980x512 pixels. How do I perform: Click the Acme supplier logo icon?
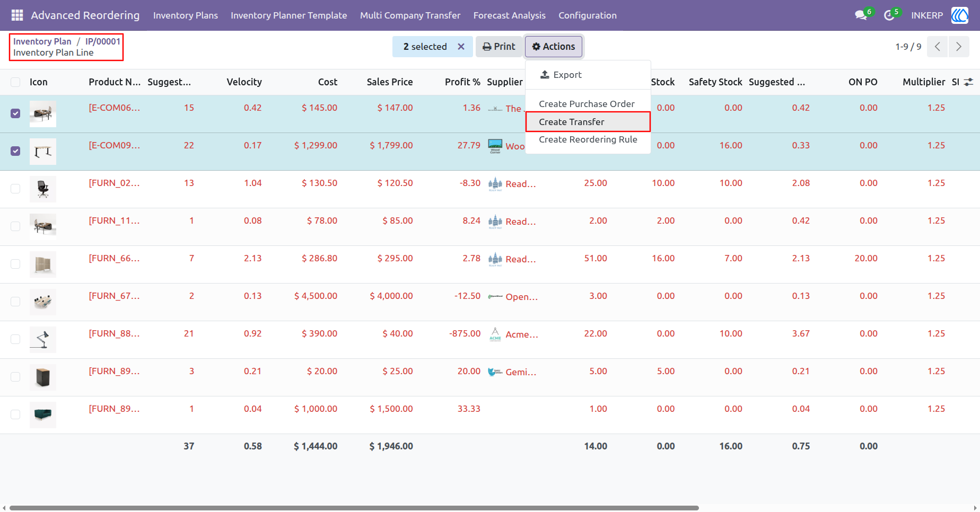coord(495,334)
